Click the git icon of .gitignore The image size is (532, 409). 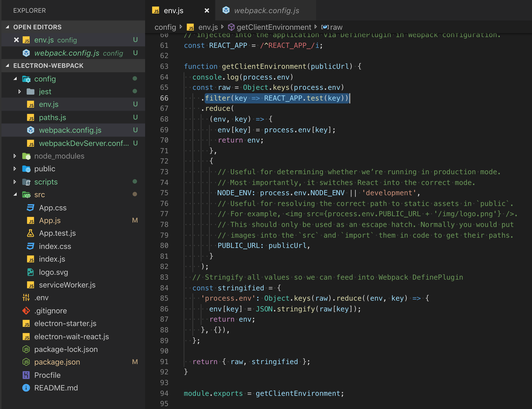tap(26, 311)
